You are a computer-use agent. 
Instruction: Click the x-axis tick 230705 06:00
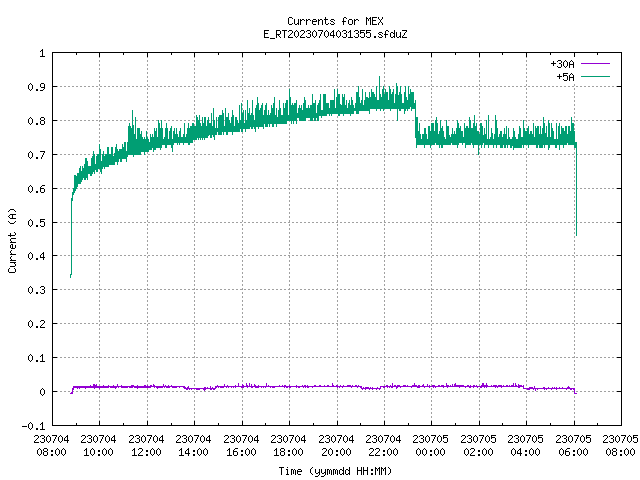(573, 445)
